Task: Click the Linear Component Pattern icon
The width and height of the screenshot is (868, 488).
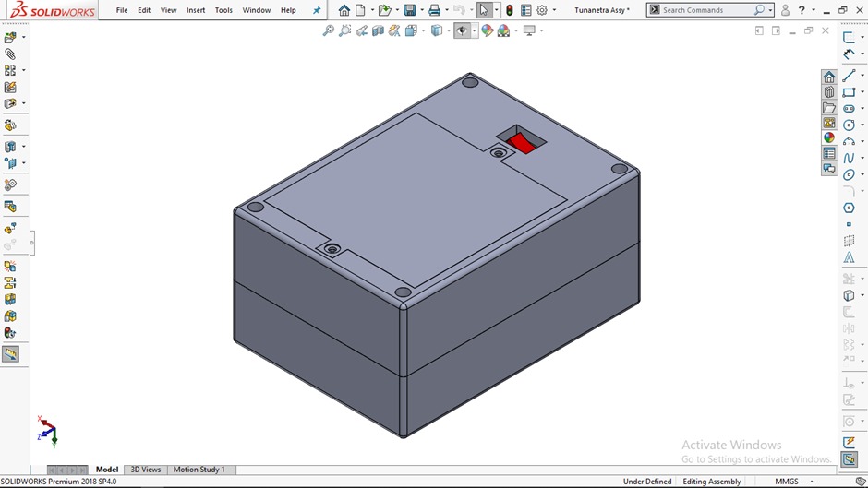Action: click(10, 70)
